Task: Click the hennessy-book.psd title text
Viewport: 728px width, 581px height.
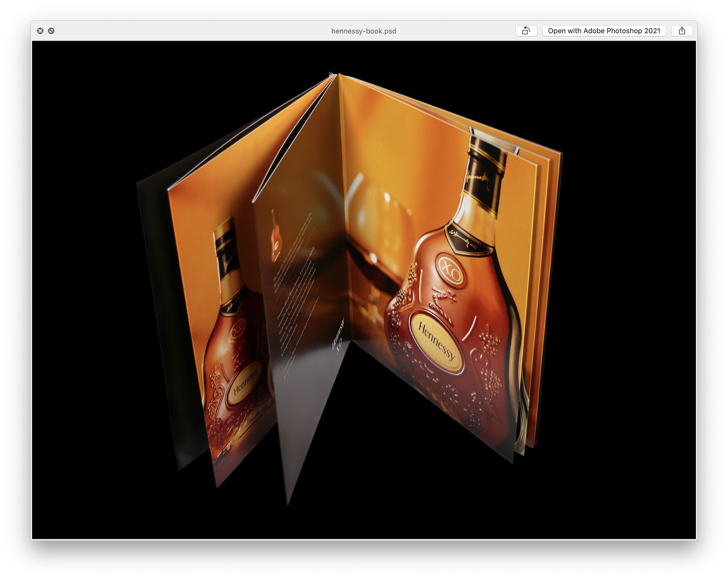Action: point(364,31)
